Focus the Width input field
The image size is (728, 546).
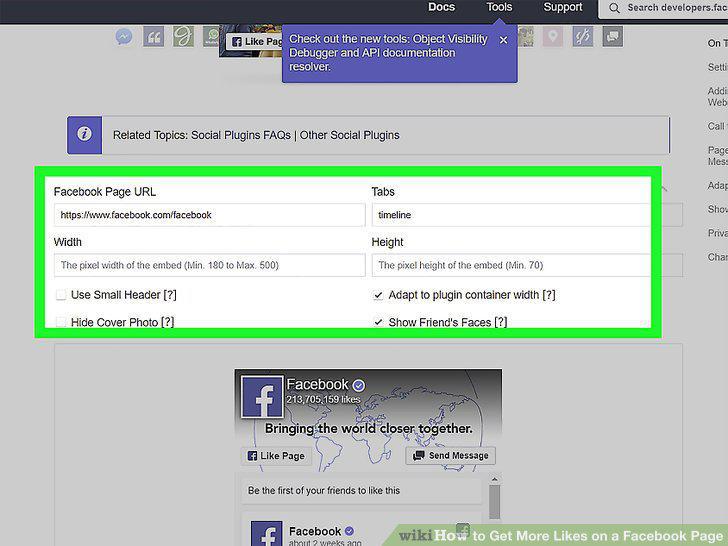point(209,265)
